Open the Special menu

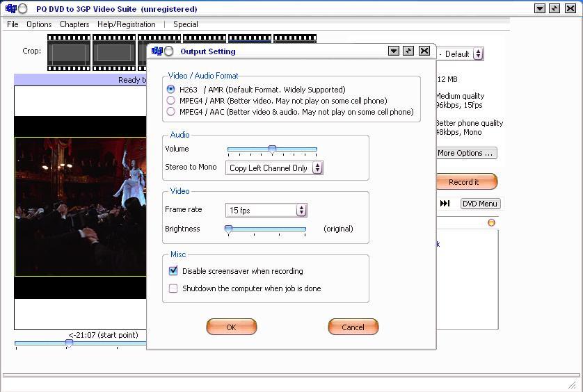[x=186, y=24]
